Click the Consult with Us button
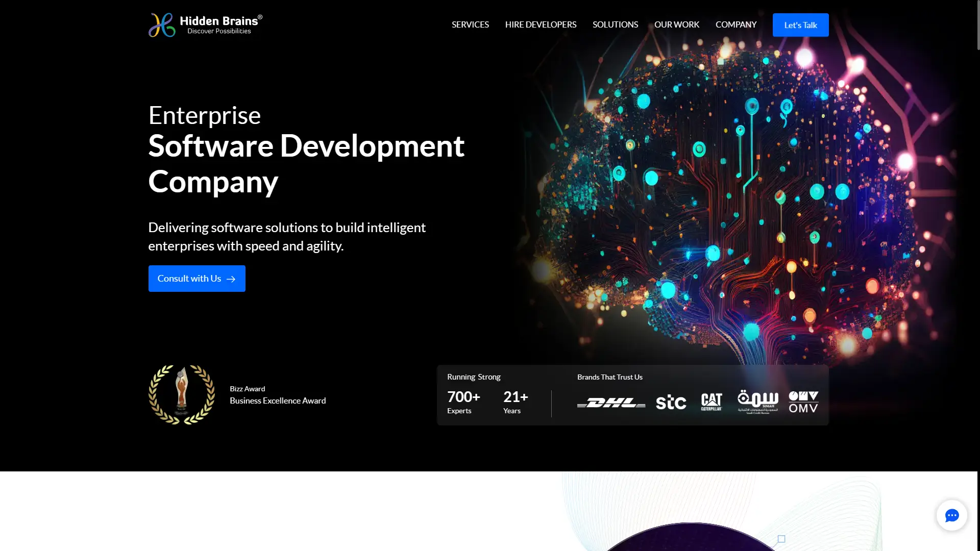 click(189, 279)
